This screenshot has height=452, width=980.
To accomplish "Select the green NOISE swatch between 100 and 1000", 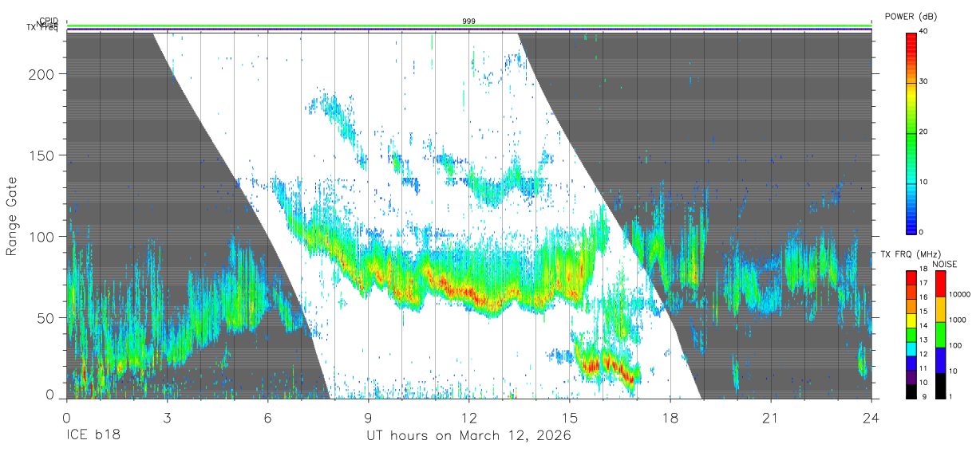I will click(941, 334).
